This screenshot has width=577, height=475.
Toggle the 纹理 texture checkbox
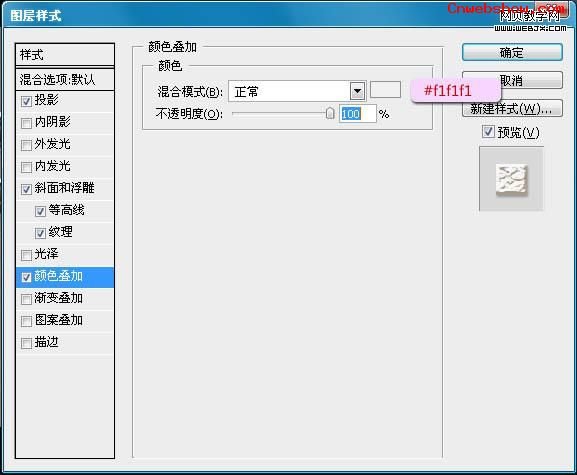pos(40,233)
